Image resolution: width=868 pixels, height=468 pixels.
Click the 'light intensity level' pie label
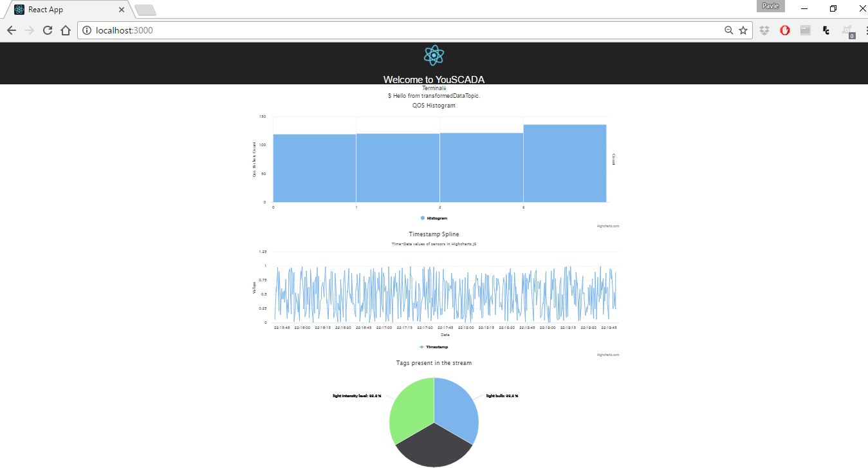tap(357, 396)
